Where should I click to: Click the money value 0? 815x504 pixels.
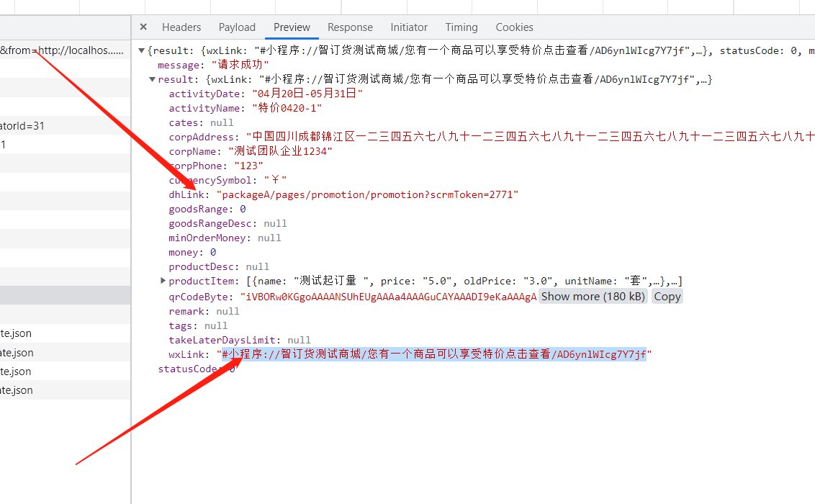[x=213, y=252]
